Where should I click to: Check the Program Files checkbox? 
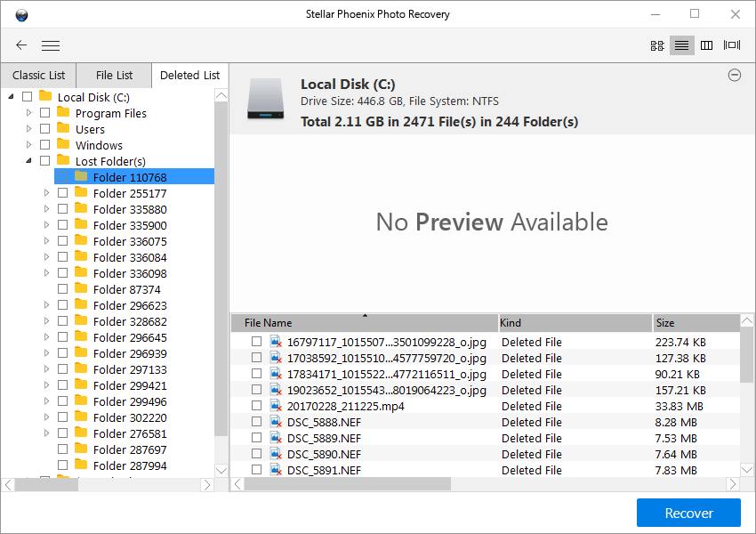click(x=44, y=113)
